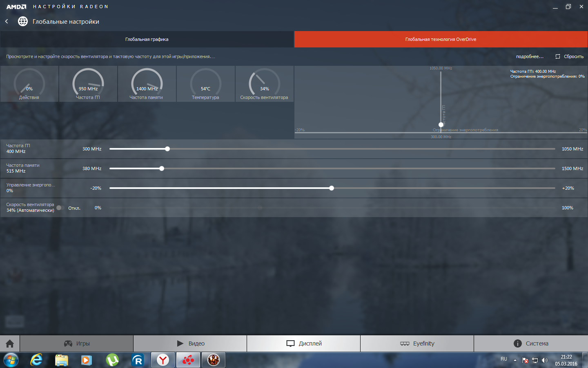This screenshot has width=588, height=368.
Task: Click the НАСТРОЙКИ RADEON window title
Action: point(71,7)
